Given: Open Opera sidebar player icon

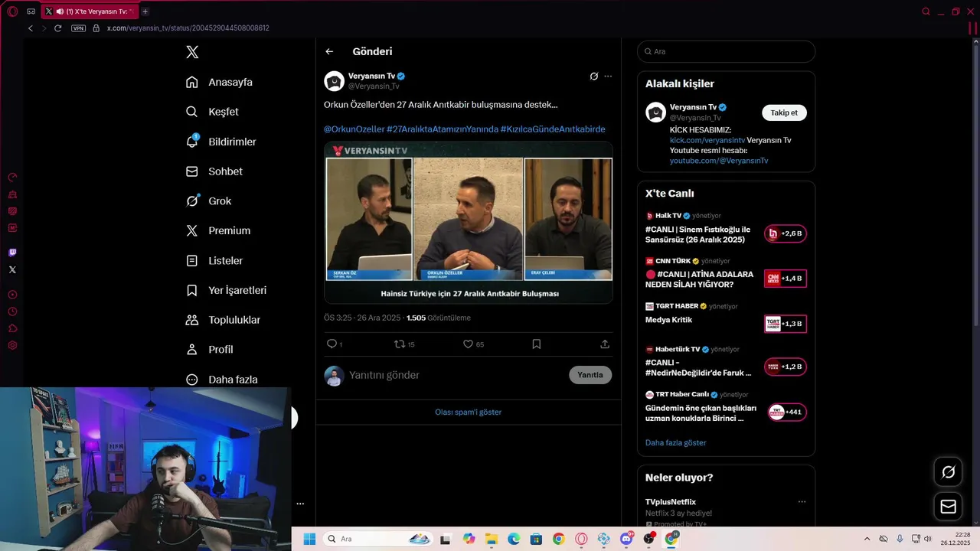Looking at the screenshot, I should [12, 295].
